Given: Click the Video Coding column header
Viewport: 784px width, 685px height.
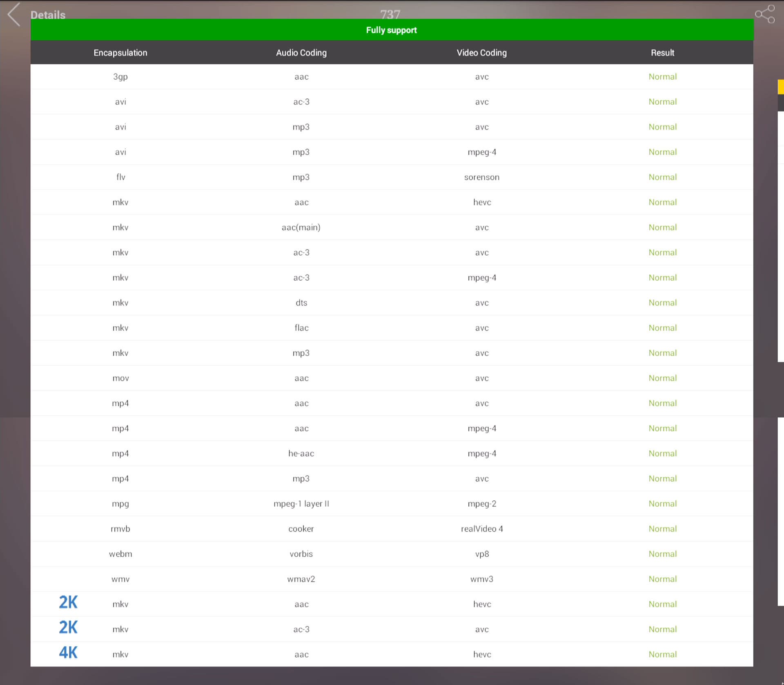Looking at the screenshot, I should pyautogui.click(x=481, y=53).
